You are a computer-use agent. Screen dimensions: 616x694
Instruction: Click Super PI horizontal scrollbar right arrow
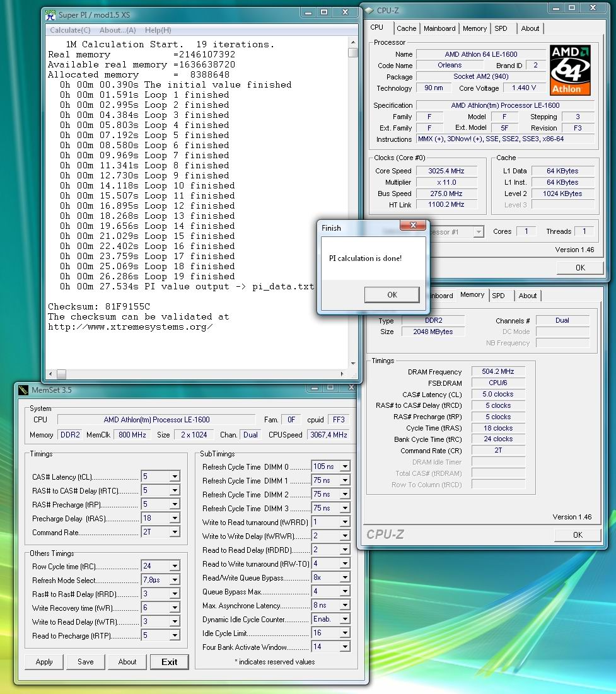click(x=342, y=374)
